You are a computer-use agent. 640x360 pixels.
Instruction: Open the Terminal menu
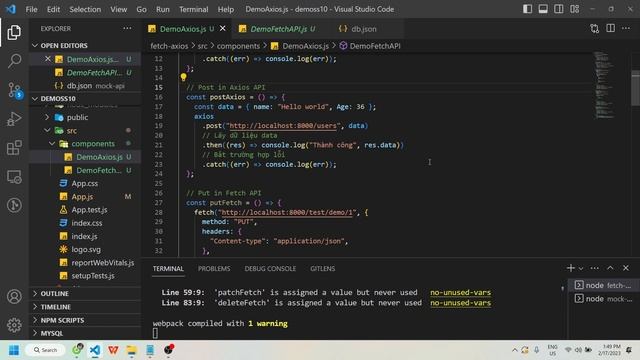pos(193,9)
